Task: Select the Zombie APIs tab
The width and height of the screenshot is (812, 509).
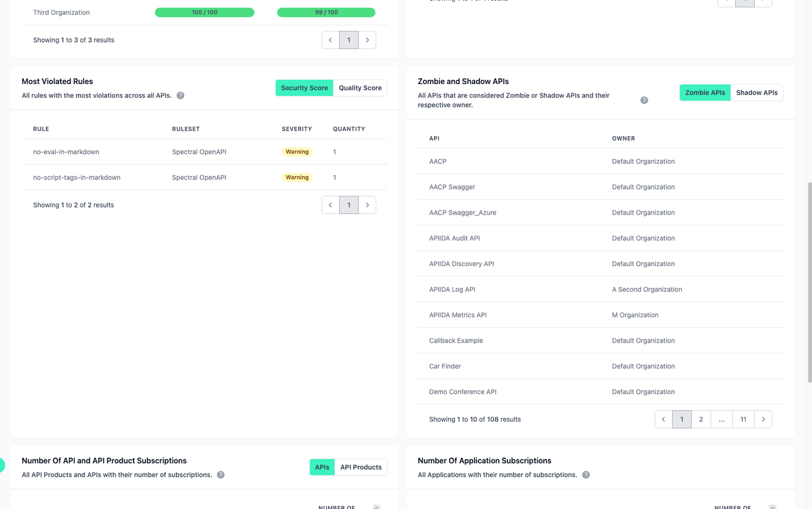Action: point(704,92)
